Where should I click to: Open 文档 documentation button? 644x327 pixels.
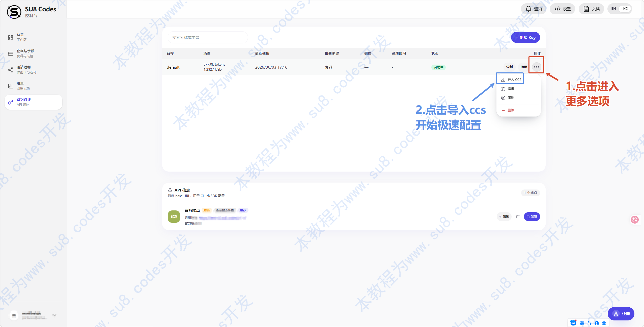pos(591,9)
